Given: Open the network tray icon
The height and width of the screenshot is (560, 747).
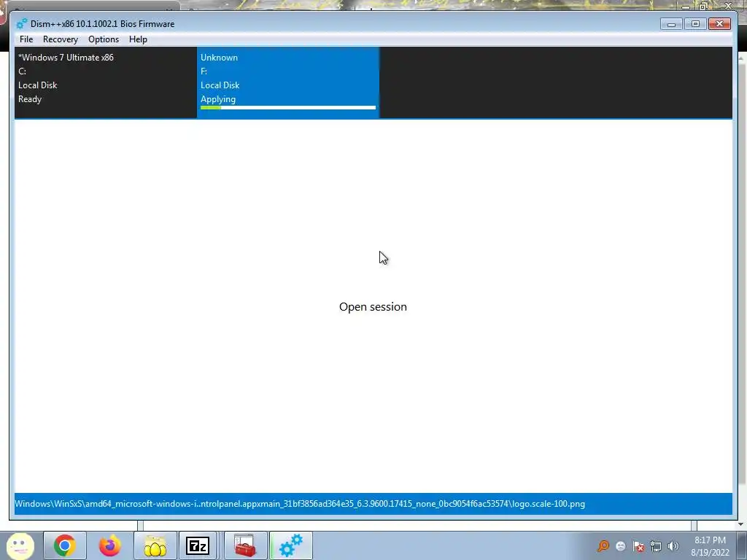Looking at the screenshot, I should point(656,546).
